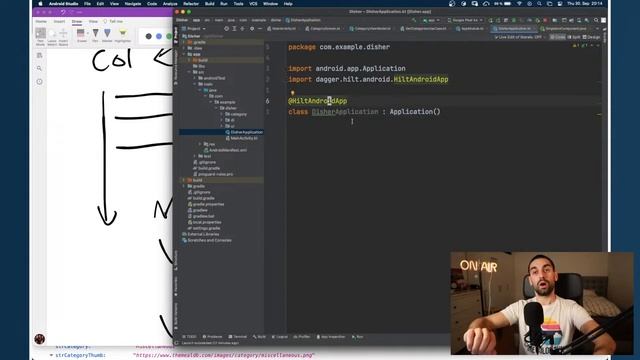Pick the blue ink color swatch
The height and width of the screenshot is (360, 640).
coord(159,36)
